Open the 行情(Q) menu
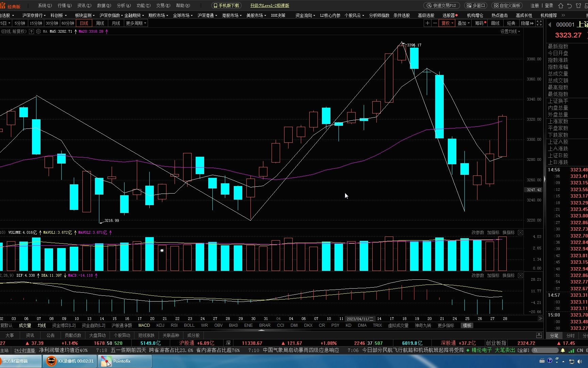Image resolution: width=588 pixels, height=368 pixels. click(x=65, y=5)
